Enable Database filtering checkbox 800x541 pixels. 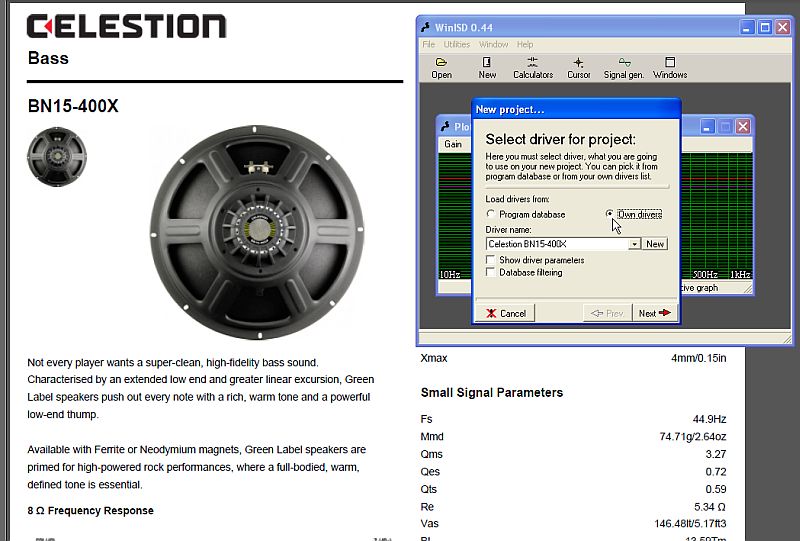tap(490, 273)
